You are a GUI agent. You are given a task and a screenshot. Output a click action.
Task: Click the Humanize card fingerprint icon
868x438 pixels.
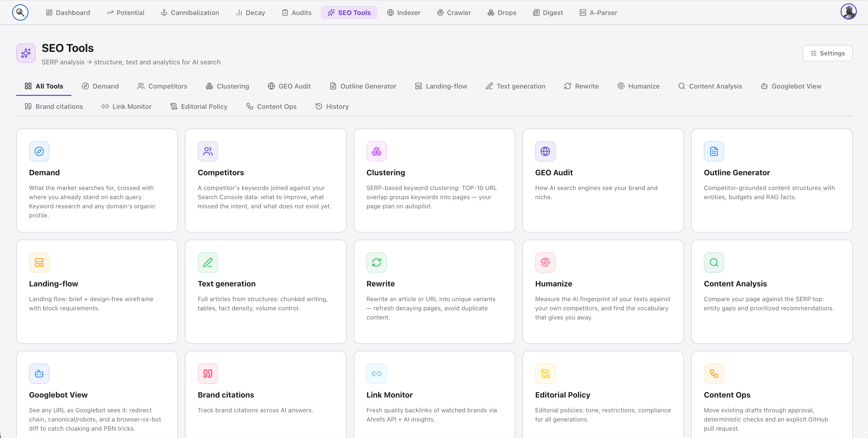(x=545, y=262)
